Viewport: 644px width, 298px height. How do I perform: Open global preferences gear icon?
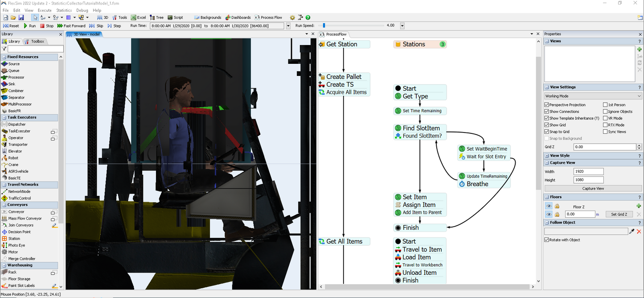pyautogui.click(x=292, y=17)
